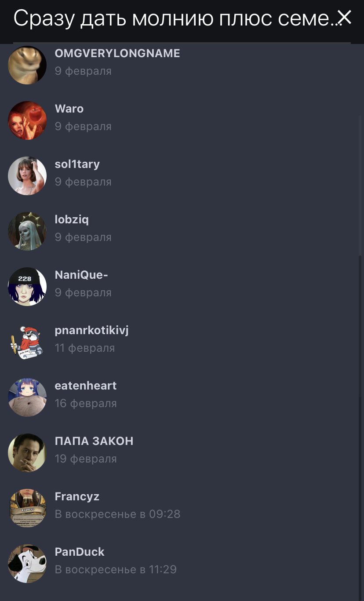Image resolution: width=364 pixels, height=601 pixels.
Task: Tap lobziq's avatar image
Action: (27, 231)
